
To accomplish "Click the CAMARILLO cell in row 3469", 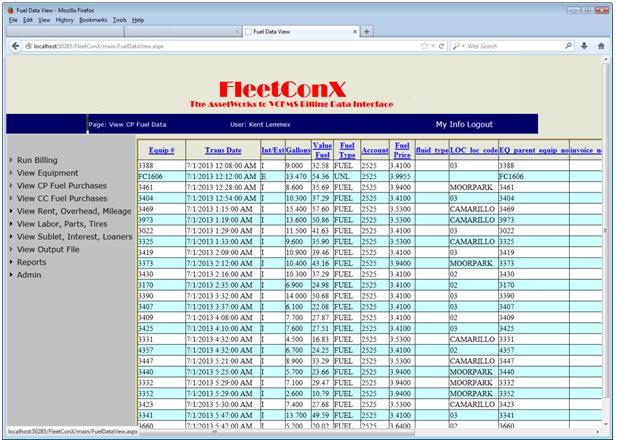I will pyautogui.click(x=472, y=209).
